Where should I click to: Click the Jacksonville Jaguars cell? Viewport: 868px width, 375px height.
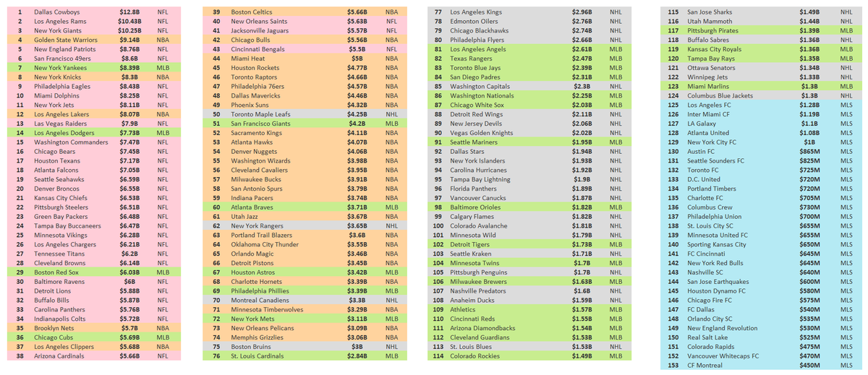(260, 30)
